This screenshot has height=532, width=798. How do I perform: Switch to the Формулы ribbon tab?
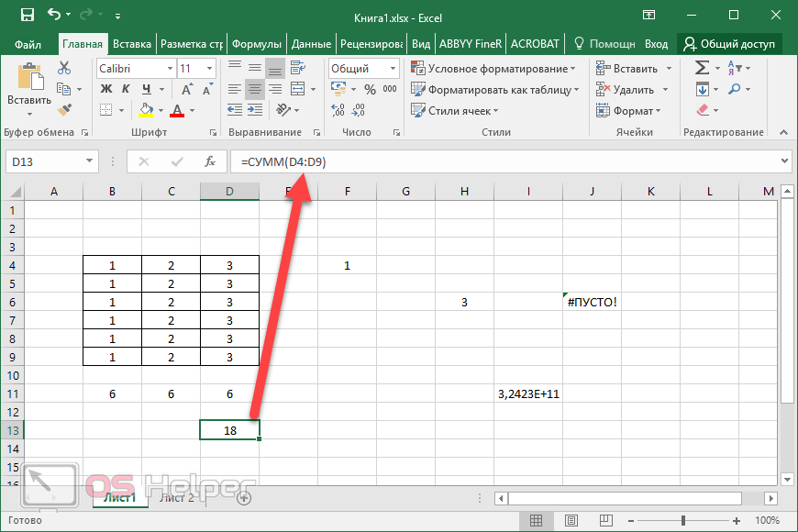(256, 43)
